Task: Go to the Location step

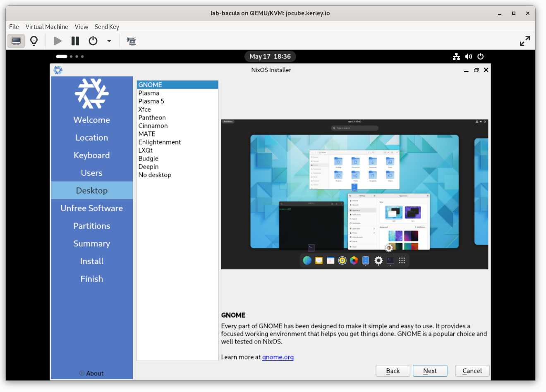Action: [x=92, y=138]
